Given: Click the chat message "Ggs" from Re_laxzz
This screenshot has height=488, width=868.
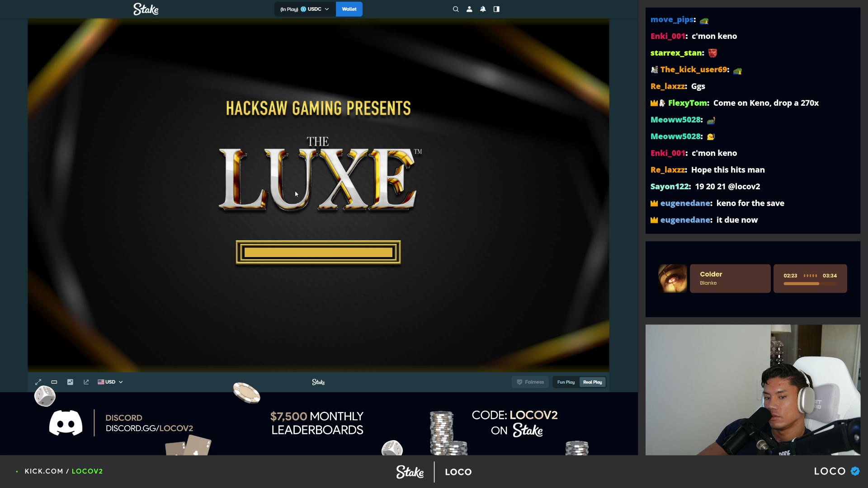Looking at the screenshot, I should click(x=698, y=86).
